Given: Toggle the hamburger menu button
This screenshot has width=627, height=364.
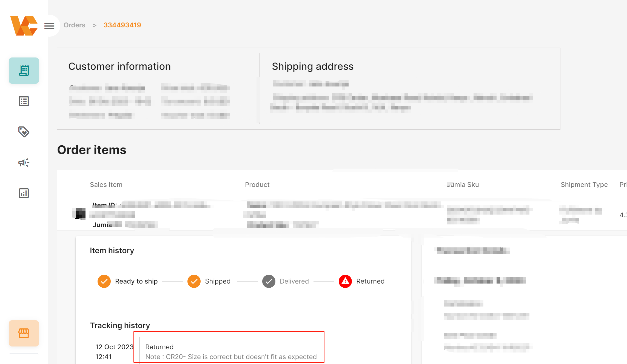Looking at the screenshot, I should click(x=49, y=26).
